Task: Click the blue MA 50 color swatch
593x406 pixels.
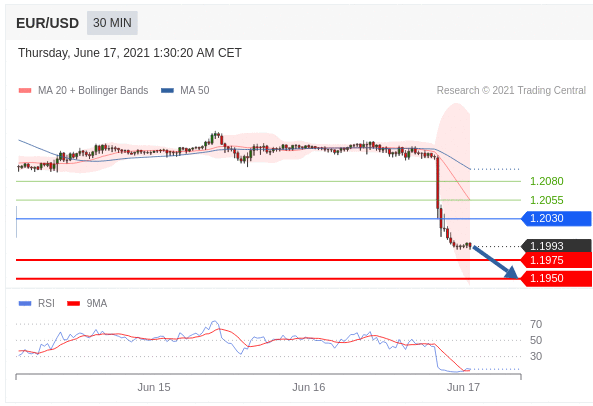Action: point(167,90)
